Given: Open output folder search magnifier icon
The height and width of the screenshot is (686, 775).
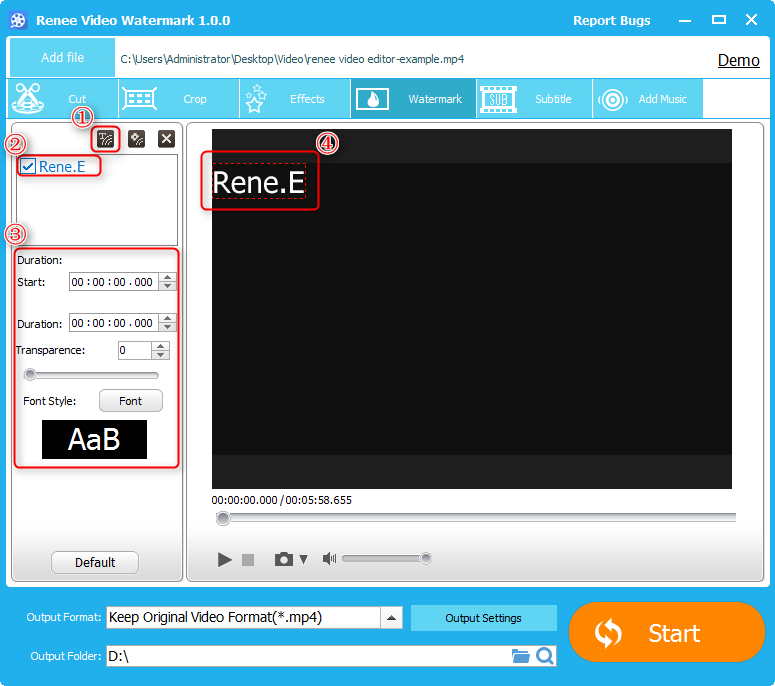Looking at the screenshot, I should coord(545,656).
